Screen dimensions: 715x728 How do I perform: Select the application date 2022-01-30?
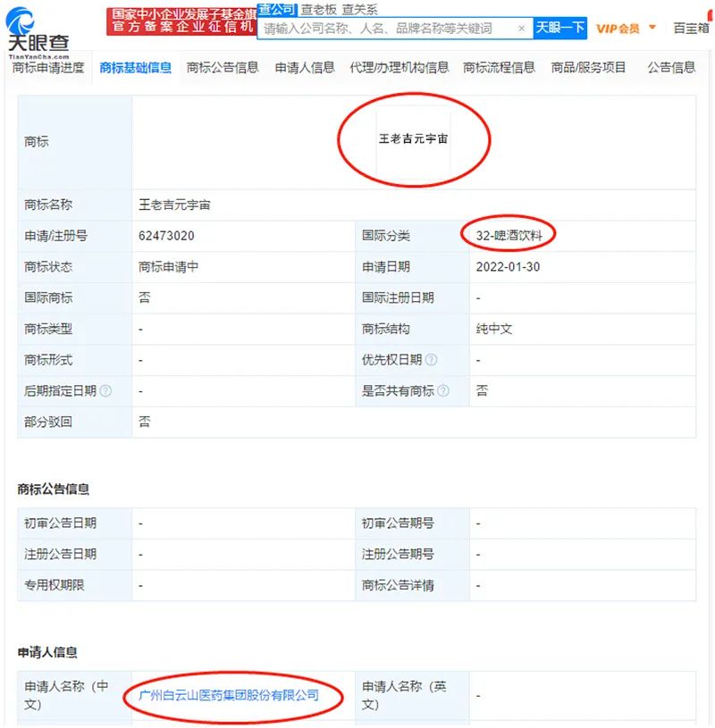tap(508, 267)
